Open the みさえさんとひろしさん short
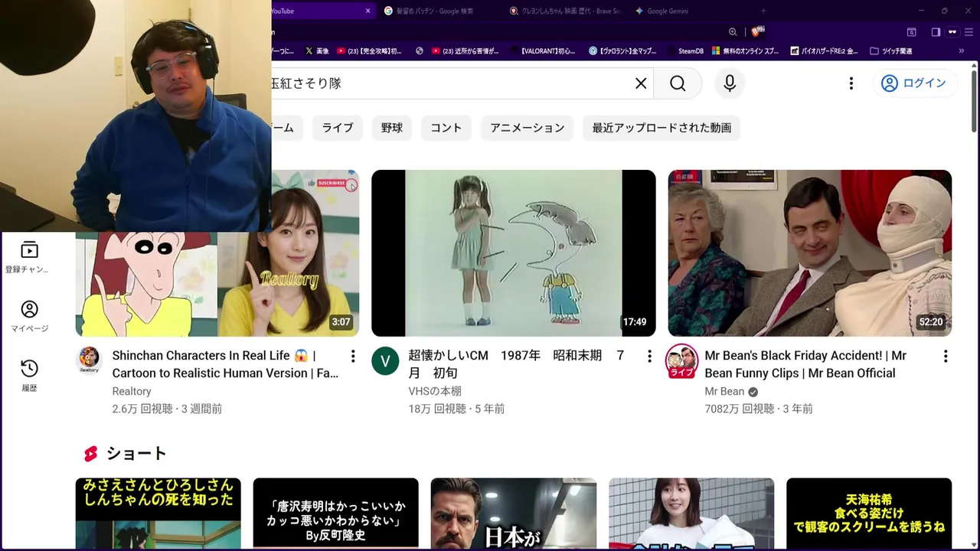 (x=158, y=514)
